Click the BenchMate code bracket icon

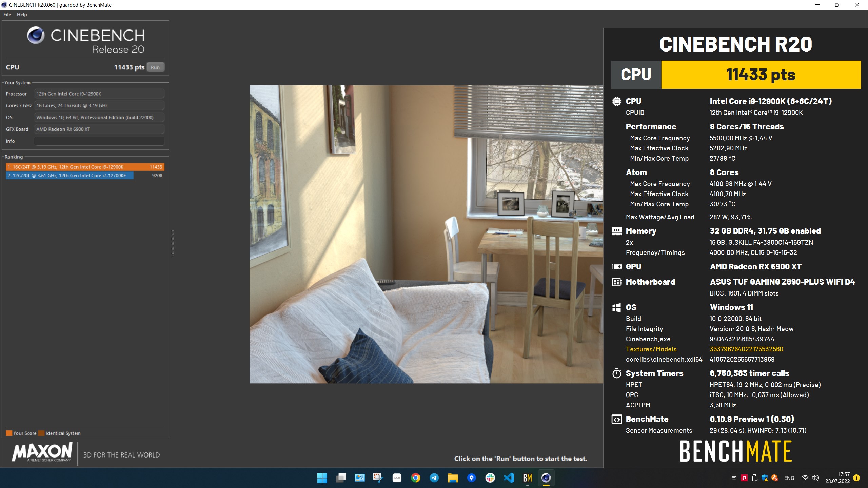pyautogui.click(x=616, y=419)
